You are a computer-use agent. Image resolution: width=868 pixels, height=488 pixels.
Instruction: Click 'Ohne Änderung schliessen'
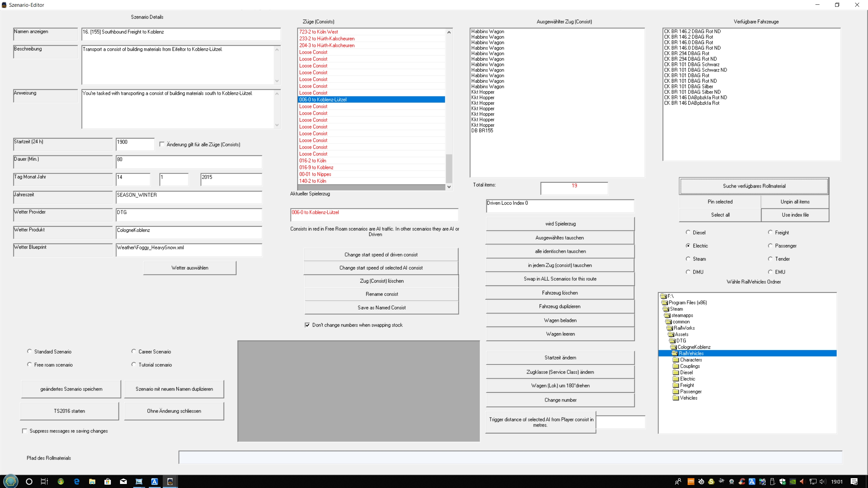pyautogui.click(x=174, y=411)
